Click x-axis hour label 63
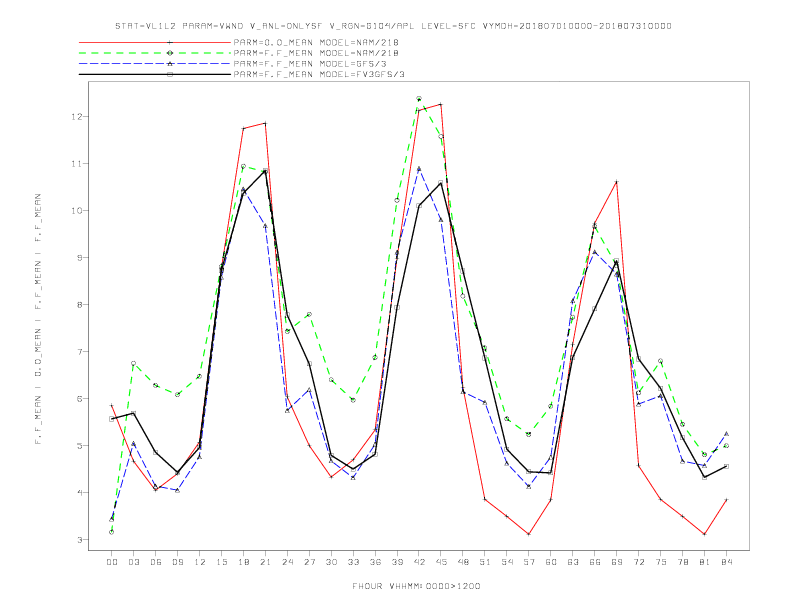This screenshot has height=612, width=792. pyautogui.click(x=573, y=562)
